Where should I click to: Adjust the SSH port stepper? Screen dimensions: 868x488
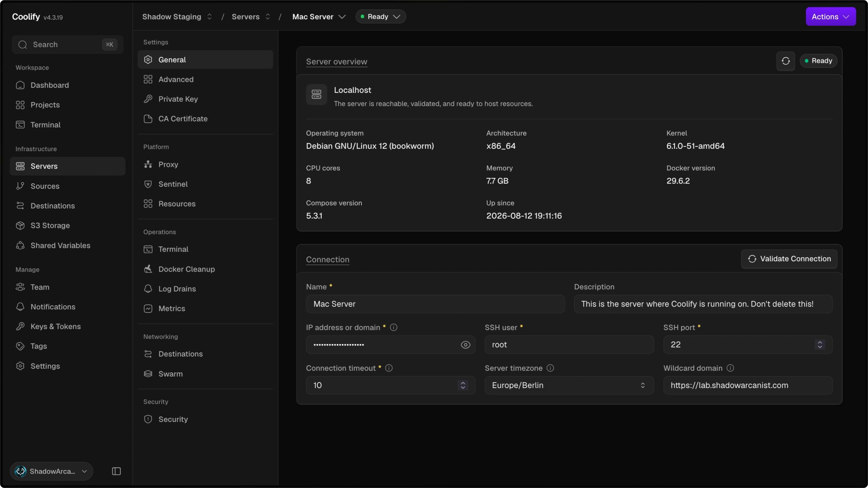point(820,345)
